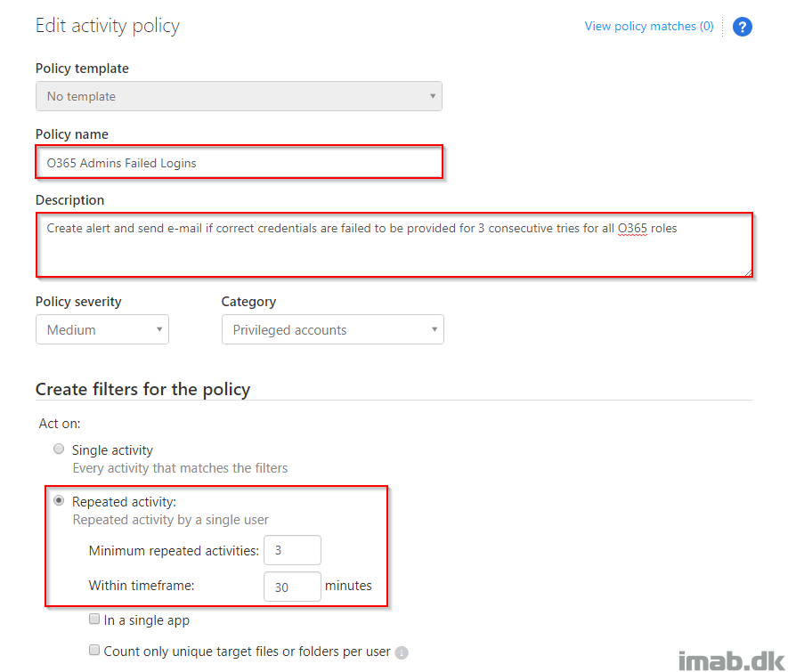This screenshot has height=672, width=788.
Task: Click the In a single app label
Action: pos(147,620)
